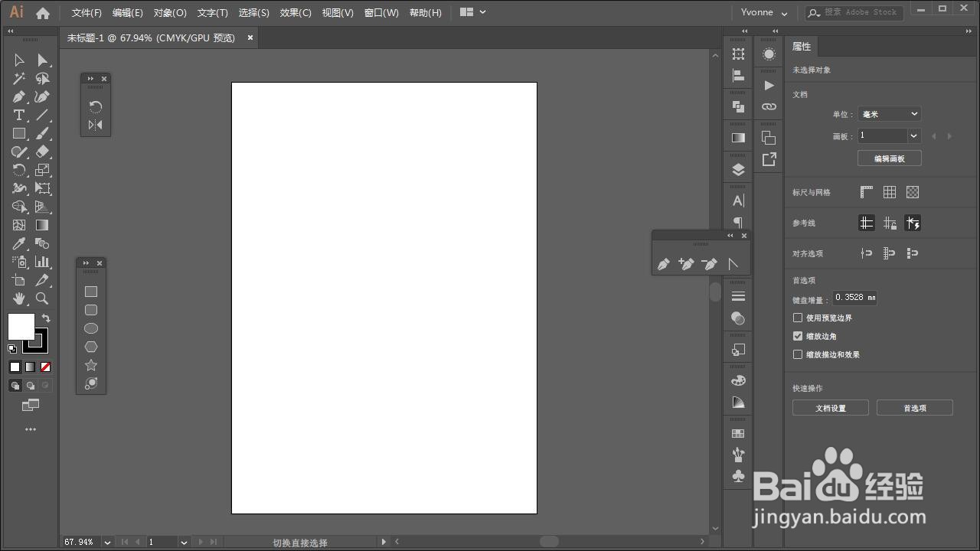The height and width of the screenshot is (551, 980).
Task: Select the Pen tool in the toolbar
Action: coord(19,96)
